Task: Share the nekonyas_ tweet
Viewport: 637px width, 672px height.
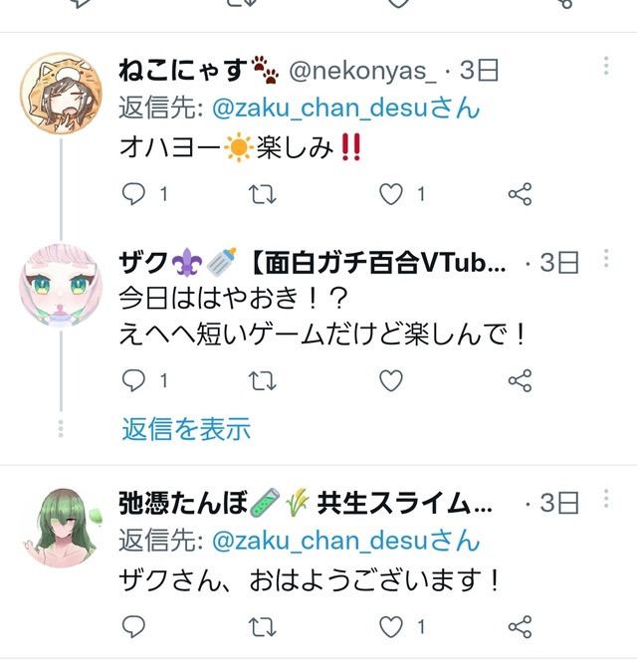Action: [521, 194]
